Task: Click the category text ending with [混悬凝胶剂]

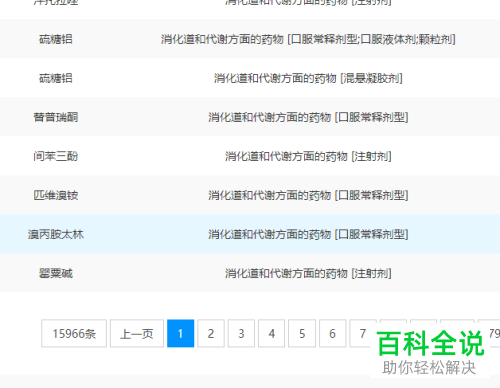Action: tap(308, 78)
